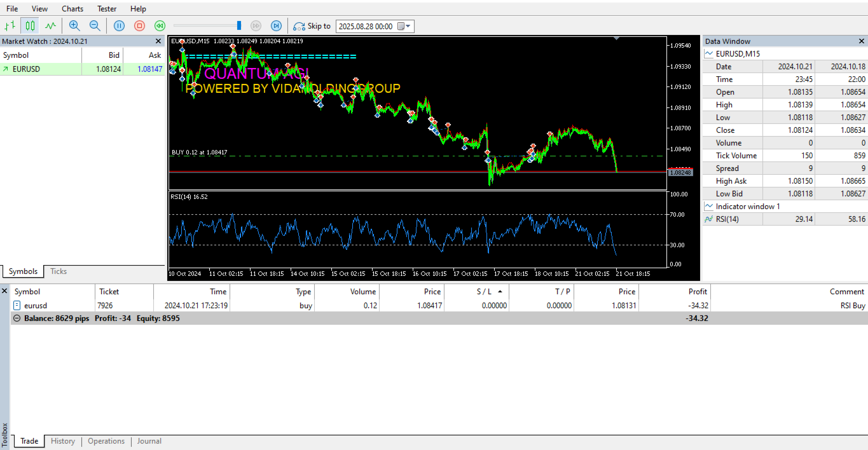Pause the strategy tester visualization
This screenshot has height=450, width=868.
pos(119,25)
